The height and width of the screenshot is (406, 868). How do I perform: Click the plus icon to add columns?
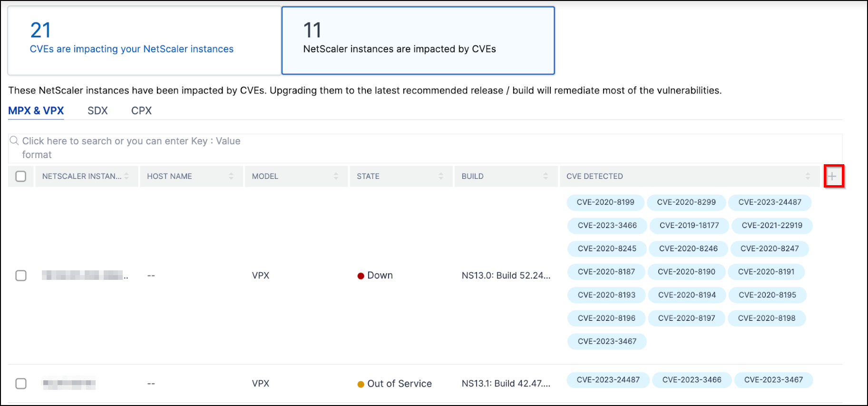pyautogui.click(x=832, y=177)
